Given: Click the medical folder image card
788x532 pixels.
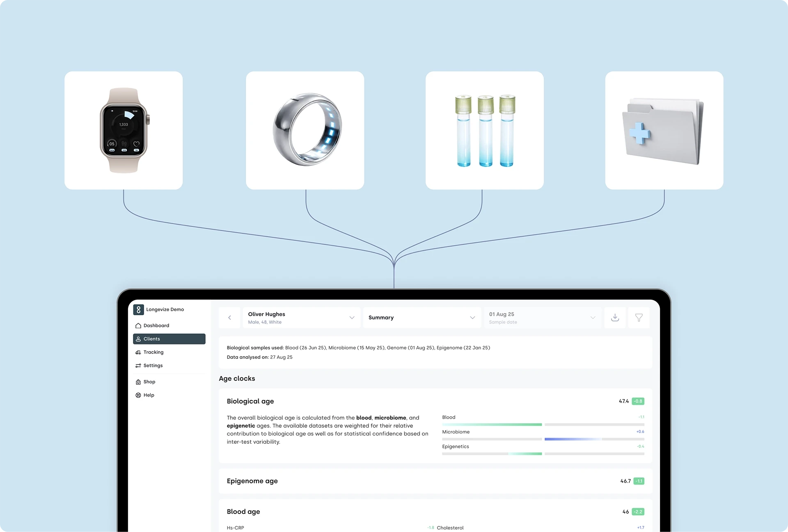Looking at the screenshot, I should click(664, 131).
